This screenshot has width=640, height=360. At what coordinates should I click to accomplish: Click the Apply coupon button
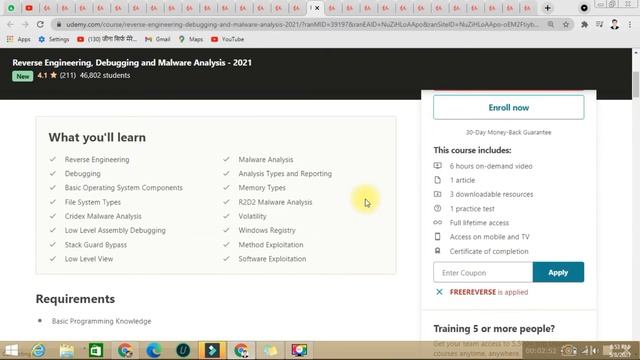click(x=558, y=272)
